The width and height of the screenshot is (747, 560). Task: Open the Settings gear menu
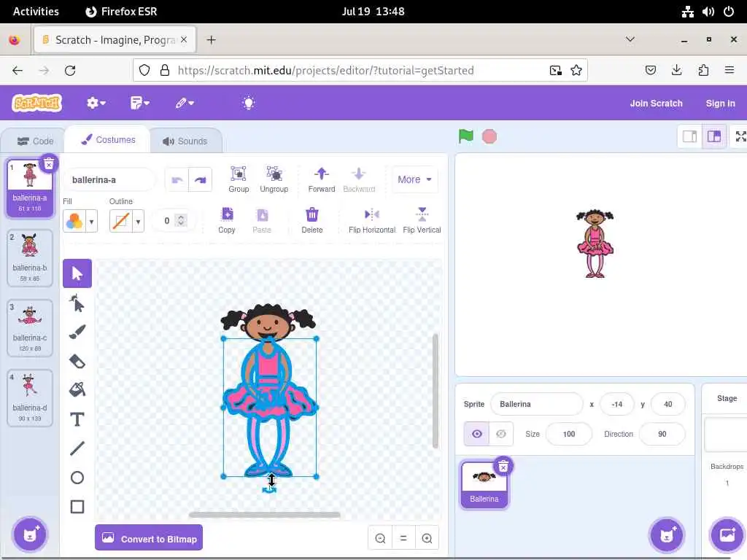tap(96, 103)
